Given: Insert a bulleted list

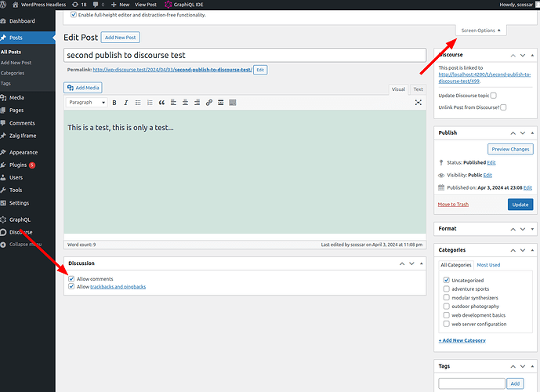Looking at the screenshot, I should point(138,103).
